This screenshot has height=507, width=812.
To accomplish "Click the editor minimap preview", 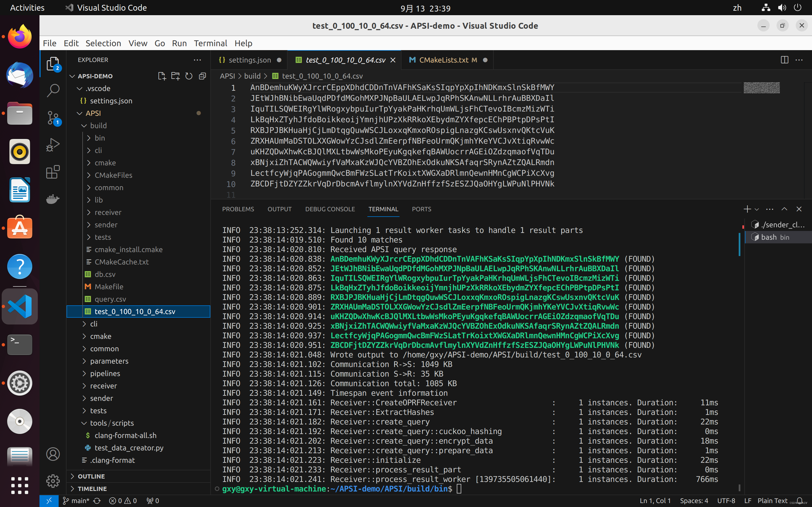I will [761, 88].
